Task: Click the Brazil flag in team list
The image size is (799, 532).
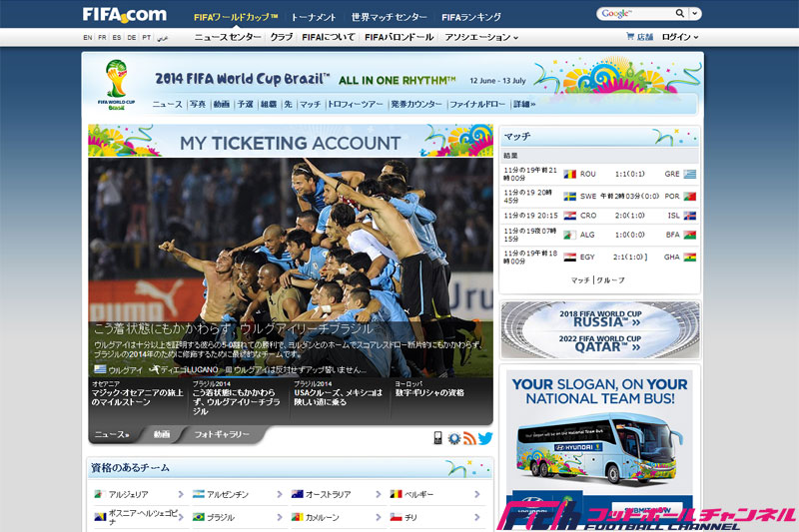Action: tap(199, 517)
